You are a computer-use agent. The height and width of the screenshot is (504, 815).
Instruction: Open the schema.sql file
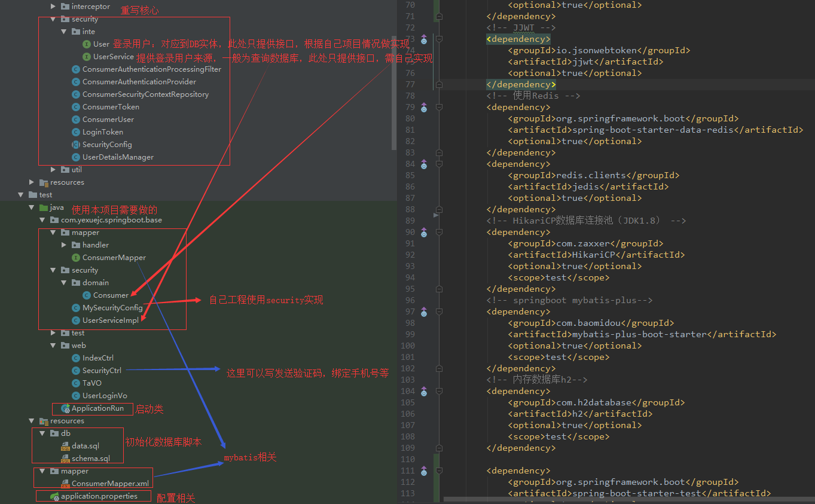click(x=91, y=459)
